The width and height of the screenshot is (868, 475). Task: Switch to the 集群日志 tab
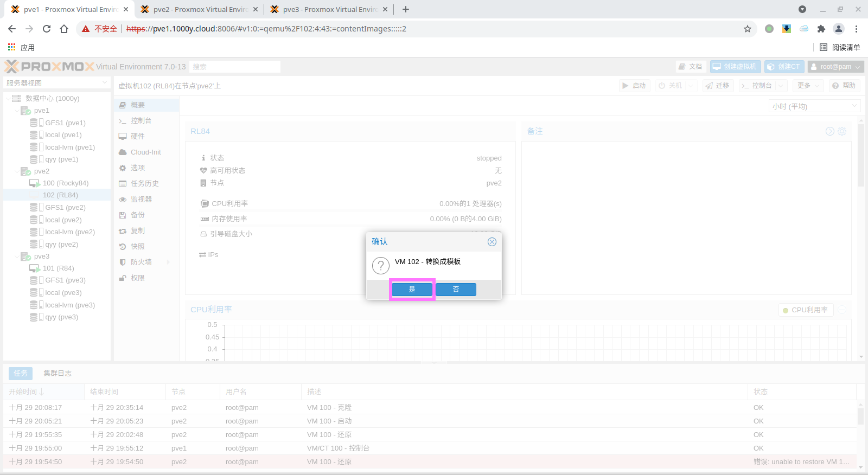click(58, 373)
